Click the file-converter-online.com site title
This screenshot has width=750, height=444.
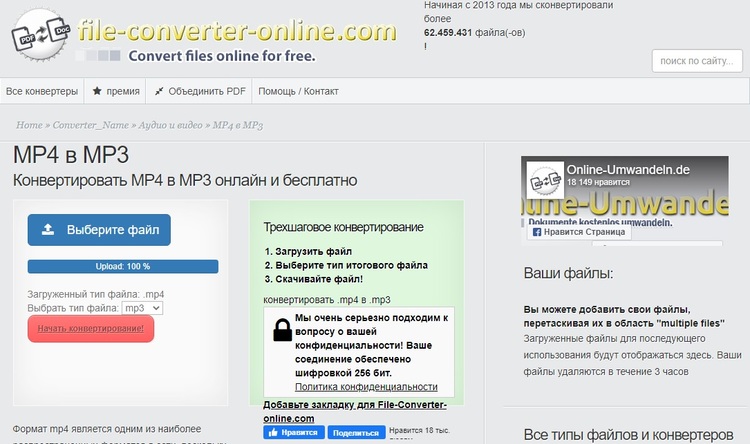tap(237, 31)
